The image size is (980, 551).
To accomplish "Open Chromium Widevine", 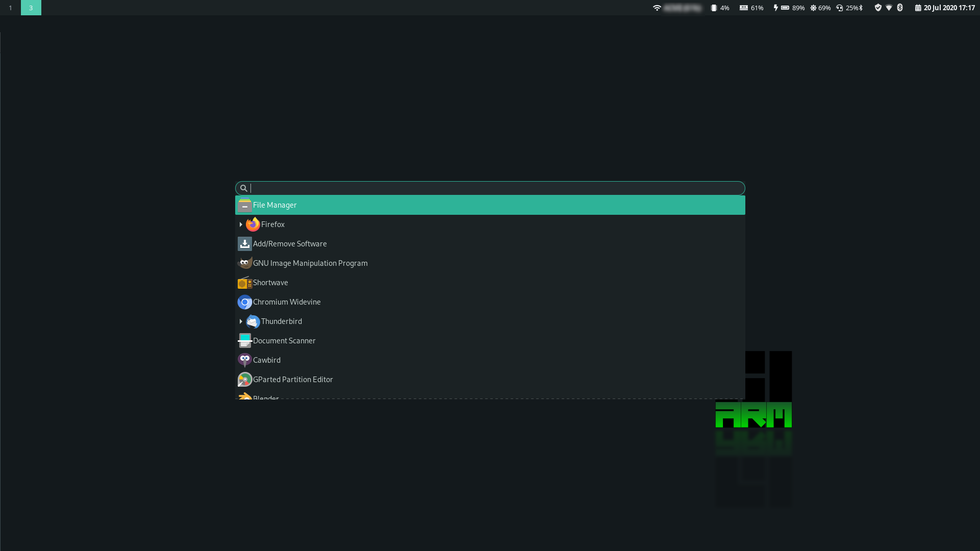I will coord(286,302).
